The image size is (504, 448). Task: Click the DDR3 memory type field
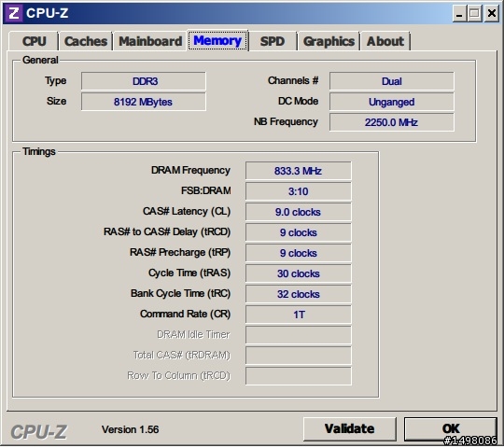tap(144, 81)
